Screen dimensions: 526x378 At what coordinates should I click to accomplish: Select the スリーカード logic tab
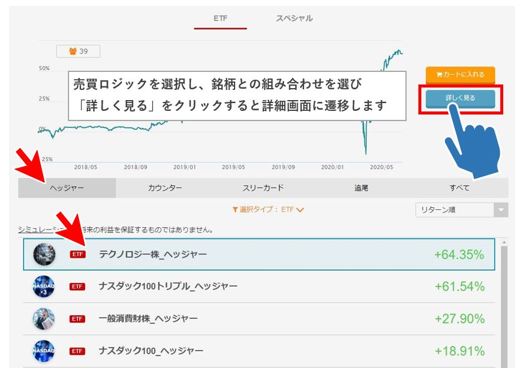coord(263,188)
